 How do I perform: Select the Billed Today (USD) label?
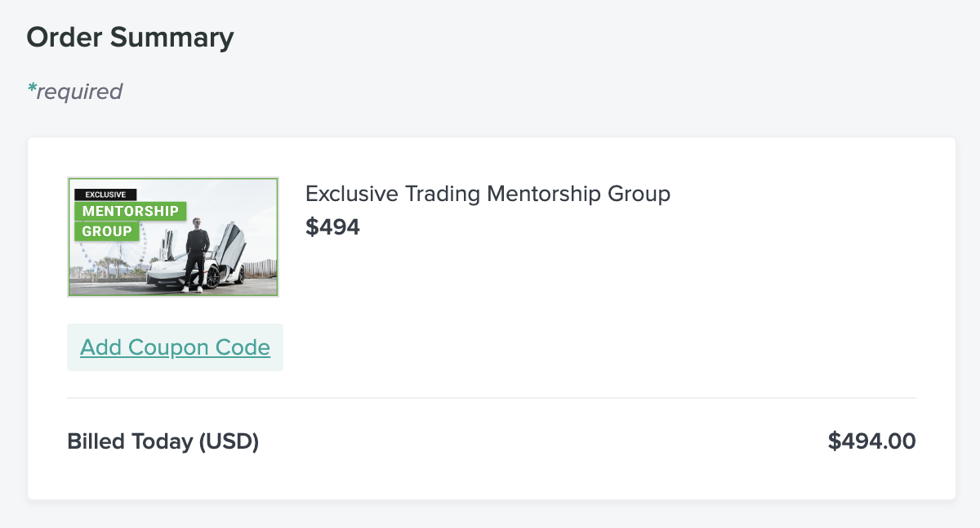point(163,442)
